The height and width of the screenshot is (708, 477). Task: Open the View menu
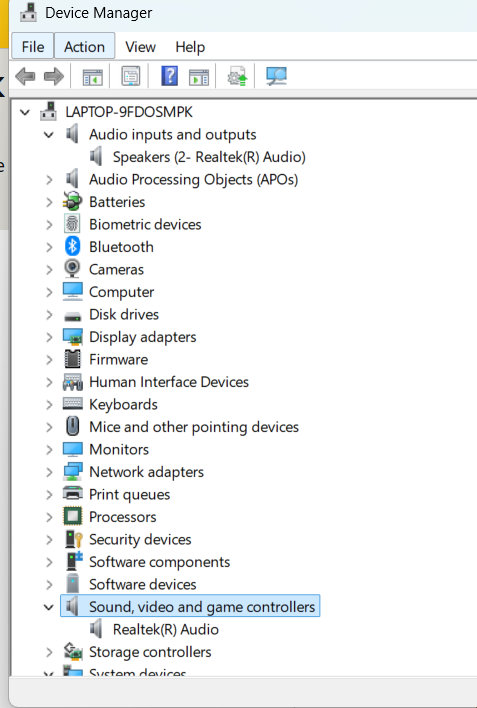(140, 47)
